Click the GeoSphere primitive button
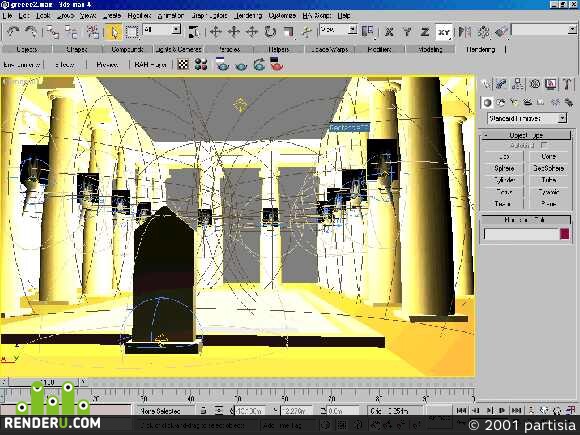580x435 pixels. (x=549, y=168)
